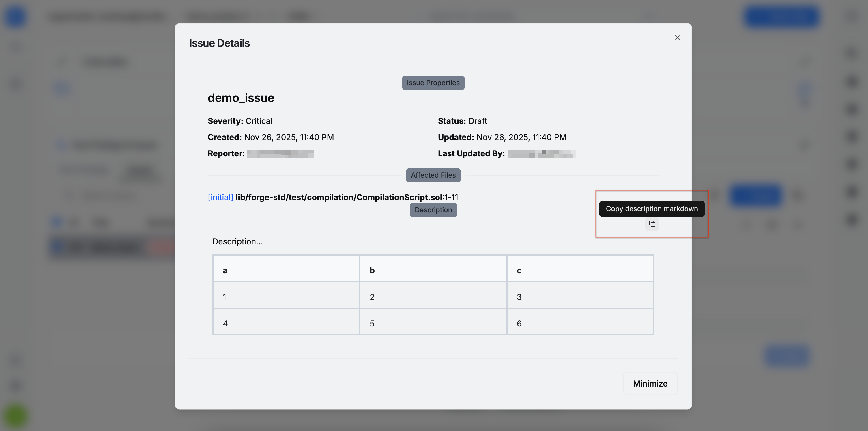This screenshot has height=431, width=868.
Task: Click the 'Description...' paragraph text
Action: (x=237, y=241)
